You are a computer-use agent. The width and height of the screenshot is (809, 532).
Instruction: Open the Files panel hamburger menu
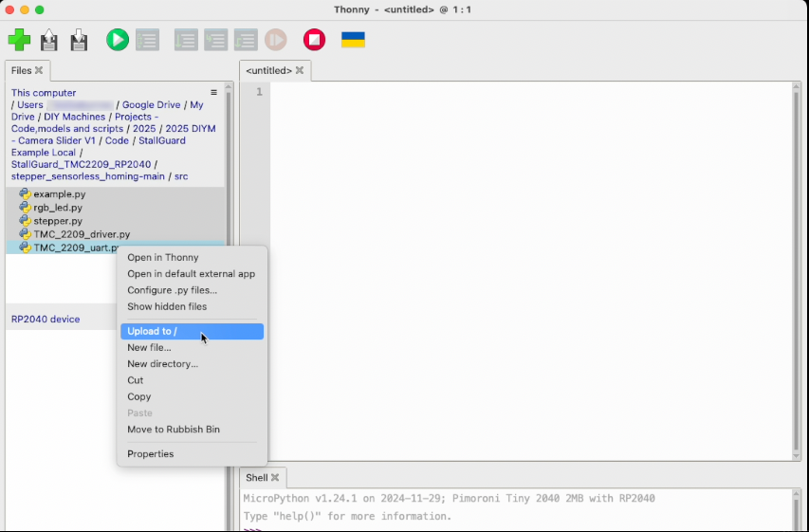pos(213,93)
